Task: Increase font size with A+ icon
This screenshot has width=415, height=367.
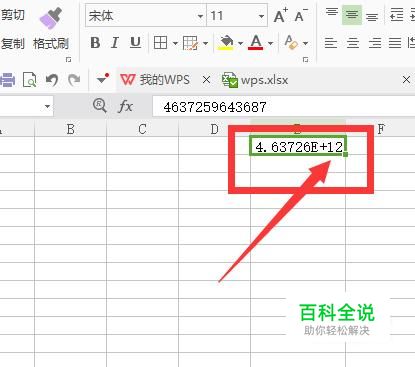Action: [281, 15]
